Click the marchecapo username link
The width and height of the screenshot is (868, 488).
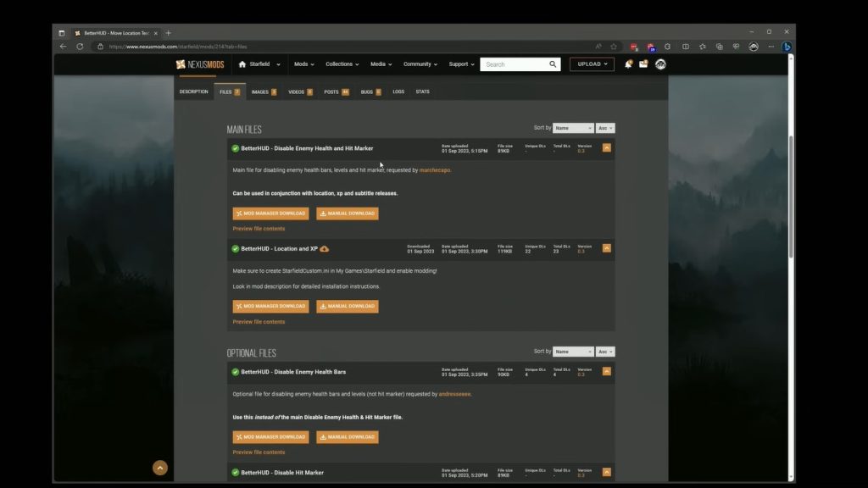434,169
